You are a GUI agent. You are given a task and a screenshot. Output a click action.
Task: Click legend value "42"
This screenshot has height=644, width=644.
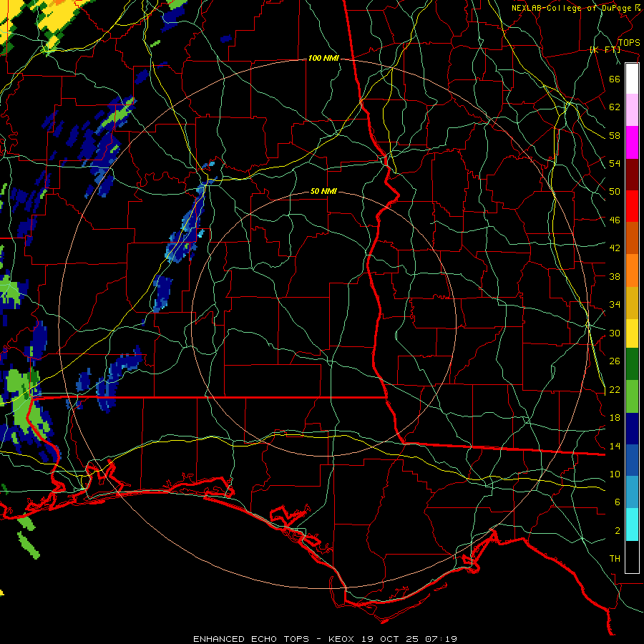[615, 248]
